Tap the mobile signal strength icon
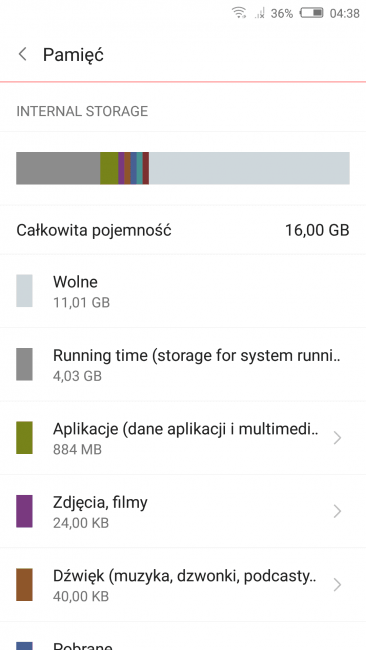 click(x=260, y=13)
